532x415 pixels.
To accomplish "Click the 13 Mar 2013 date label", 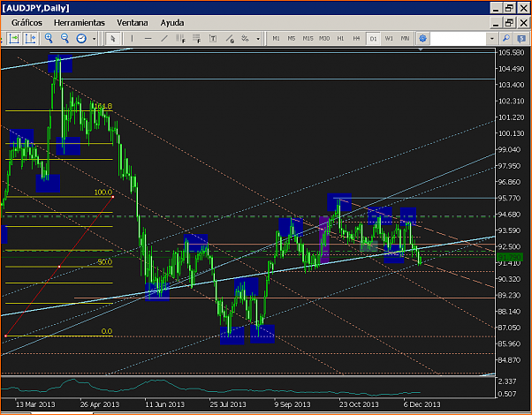I will 35,404.
